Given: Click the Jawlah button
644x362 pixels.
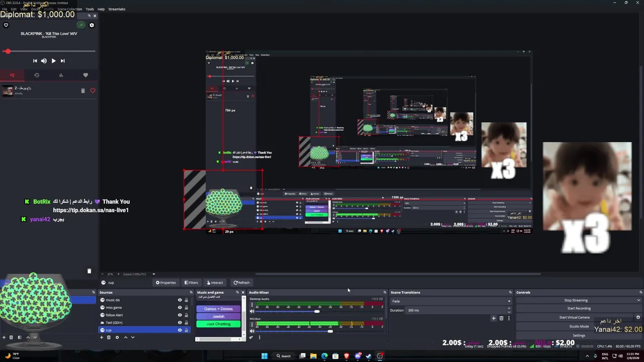Looking at the screenshot, I should coord(218,316).
